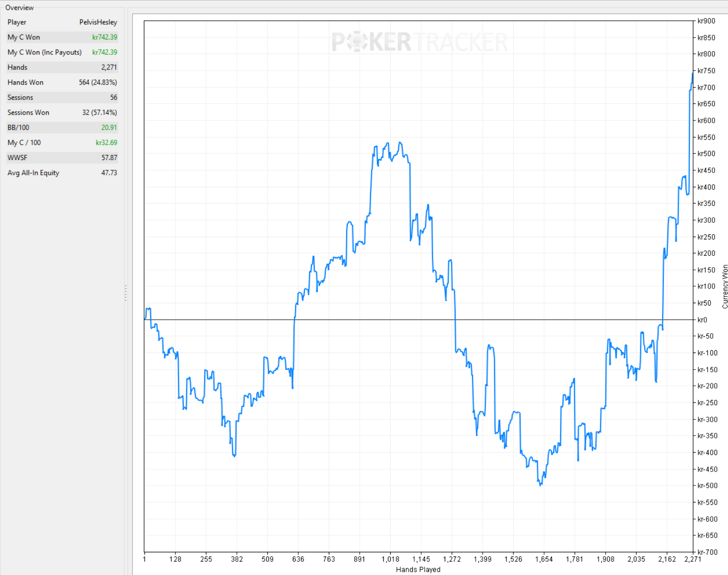
Task: Click the "Overview" panel heading
Action: pyautogui.click(x=19, y=7)
